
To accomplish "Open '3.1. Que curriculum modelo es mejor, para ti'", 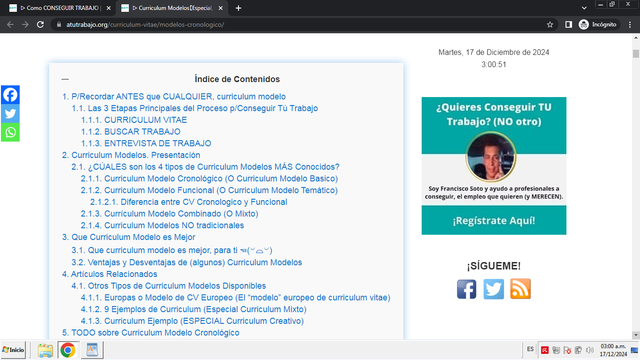I will 172,250.
